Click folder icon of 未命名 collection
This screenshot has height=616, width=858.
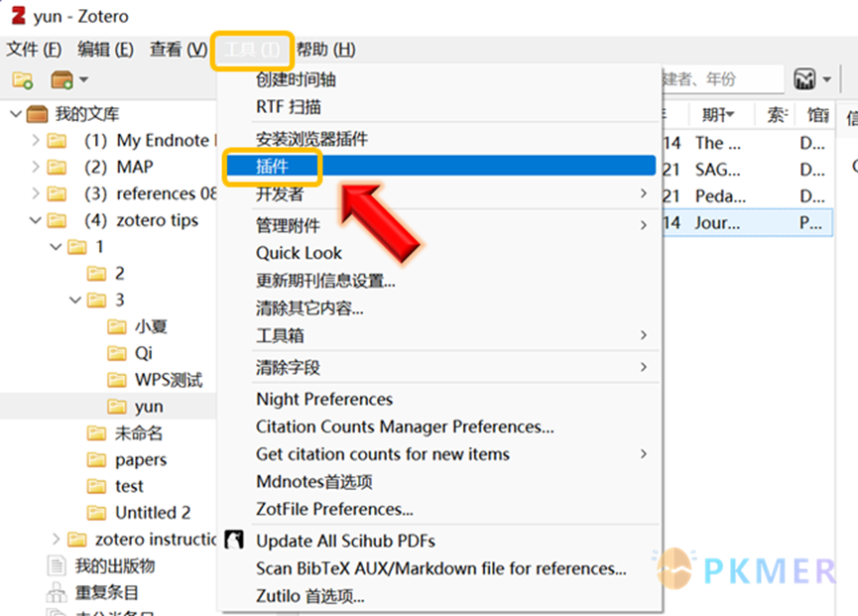click(96, 433)
